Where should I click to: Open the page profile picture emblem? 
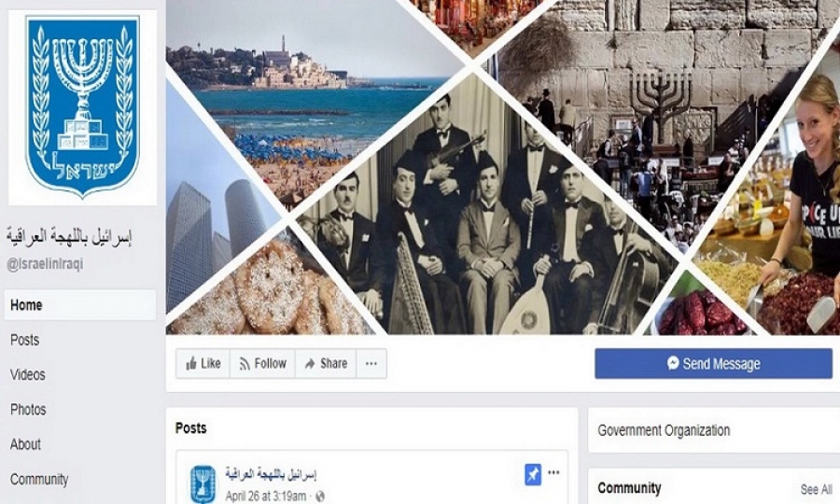click(82, 107)
